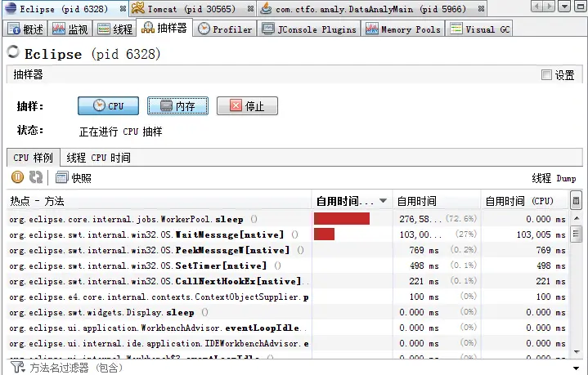588x375 pixels.
Task: Select the WorkerPool.sleep method row
Action: click(288, 219)
